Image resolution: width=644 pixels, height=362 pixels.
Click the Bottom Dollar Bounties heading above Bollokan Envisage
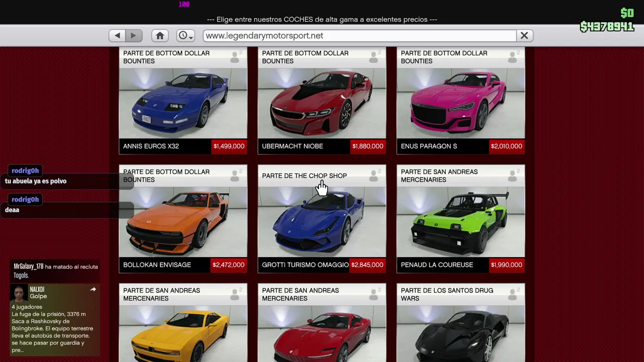pyautogui.click(x=167, y=175)
